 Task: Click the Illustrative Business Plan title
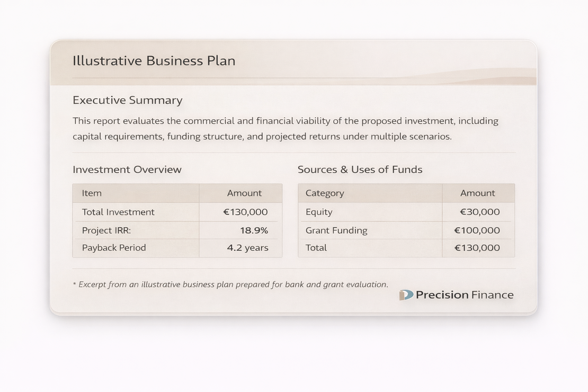tap(154, 60)
